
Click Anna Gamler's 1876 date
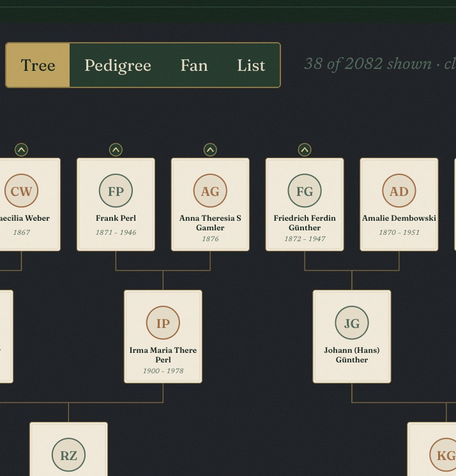coord(210,239)
